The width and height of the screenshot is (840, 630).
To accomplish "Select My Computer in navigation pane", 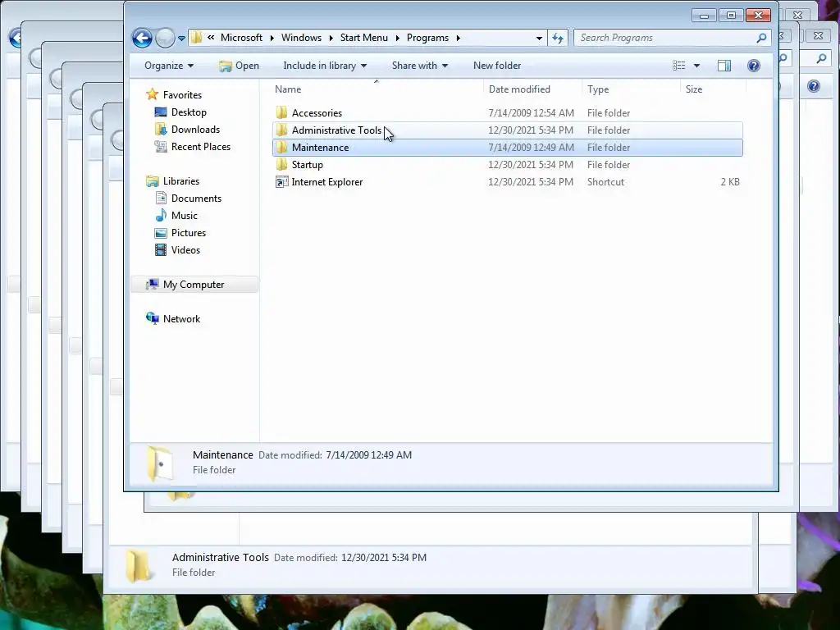I will [194, 285].
